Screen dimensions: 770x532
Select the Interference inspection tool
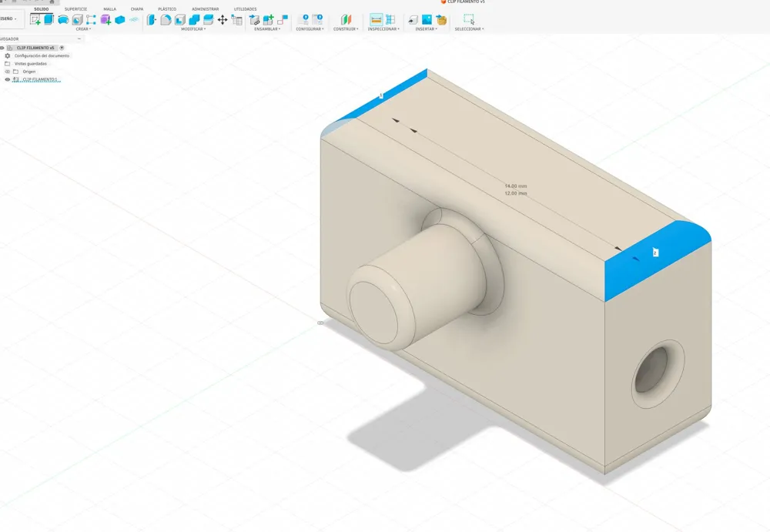(x=390, y=20)
